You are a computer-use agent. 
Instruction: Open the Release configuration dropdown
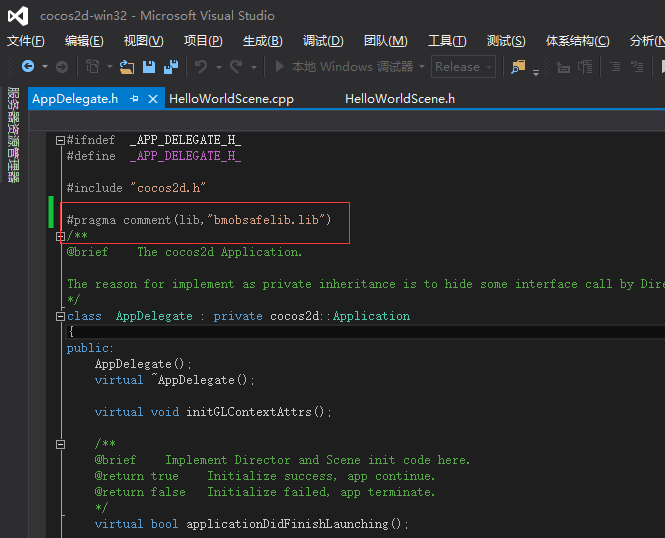pyautogui.click(x=463, y=67)
